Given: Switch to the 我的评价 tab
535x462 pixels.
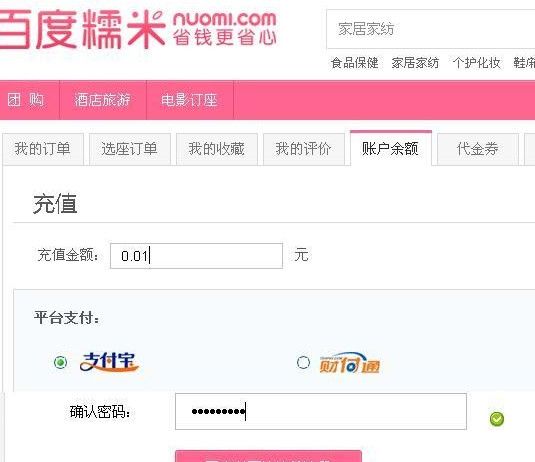Looking at the screenshot, I should tap(304, 149).
